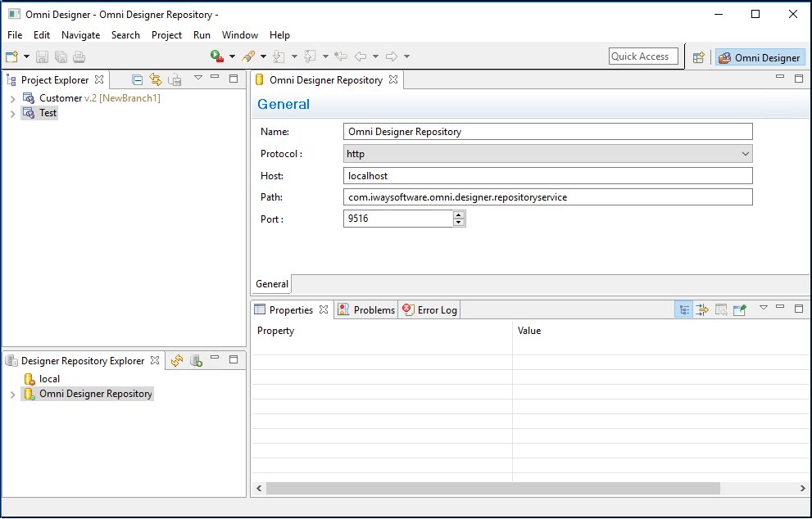Close the Properties view tab

(x=324, y=309)
